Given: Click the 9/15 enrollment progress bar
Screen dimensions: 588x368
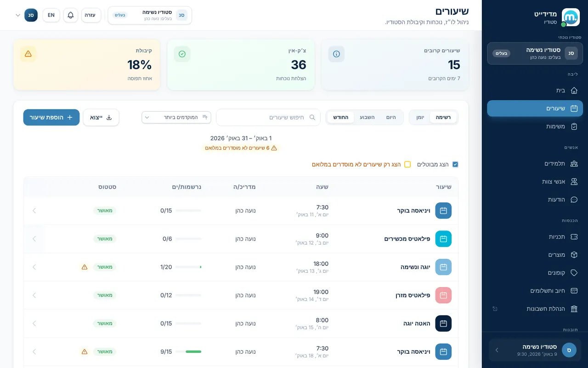Looking at the screenshot, I should pyautogui.click(x=188, y=351).
